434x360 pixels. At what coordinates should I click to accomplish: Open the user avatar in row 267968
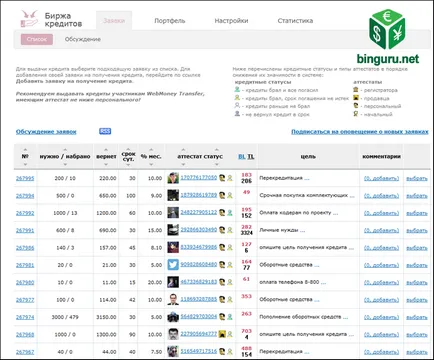tap(173, 334)
